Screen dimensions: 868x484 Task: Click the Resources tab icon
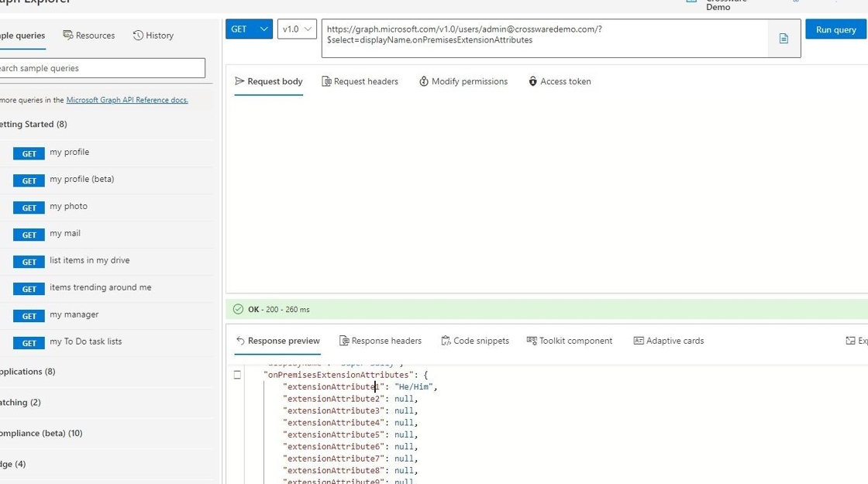pos(67,36)
